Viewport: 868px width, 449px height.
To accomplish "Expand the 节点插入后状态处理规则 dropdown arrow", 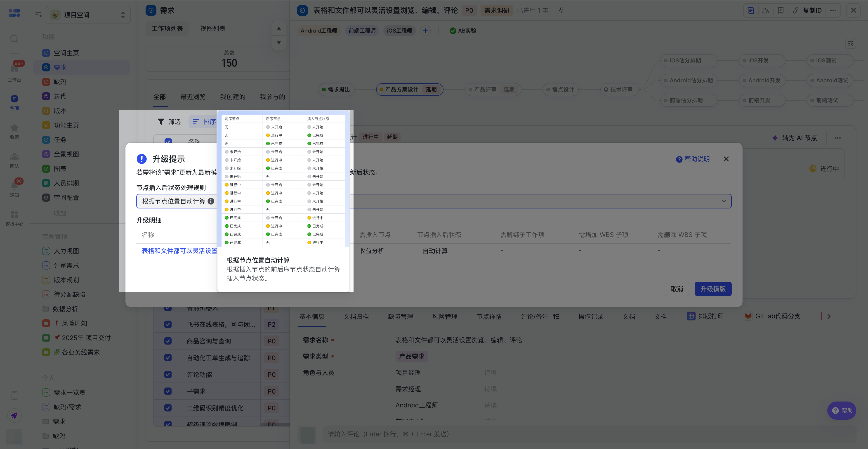I will click(x=724, y=201).
